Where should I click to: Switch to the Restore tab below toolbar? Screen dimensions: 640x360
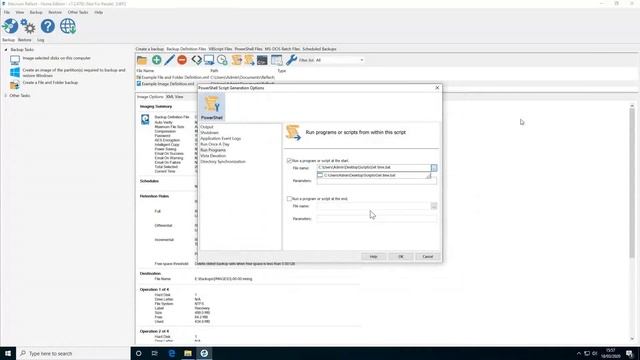pos(24,40)
